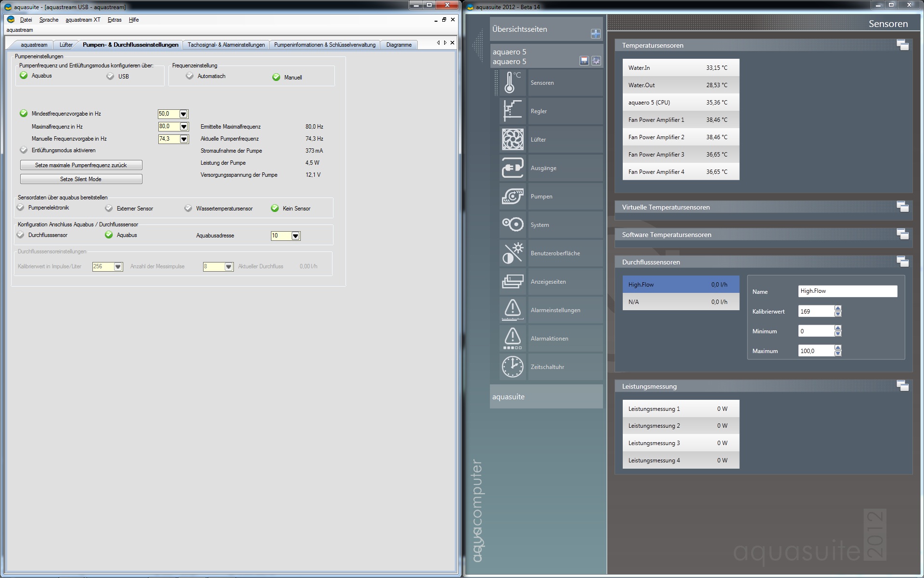This screenshot has width=924, height=578.
Task: Collapse the Temperatursensoren panel
Action: [902, 45]
